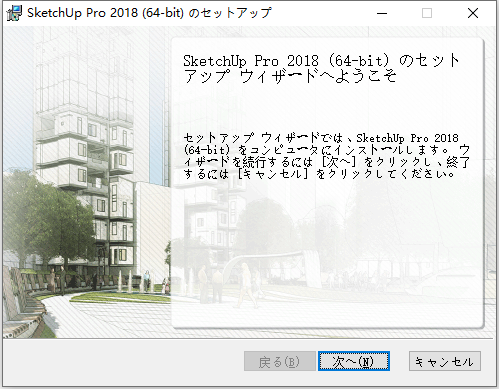Viewport: 499px width, 389px height.
Task: Click the tall apartment building in the artwork
Action: coord(85,147)
